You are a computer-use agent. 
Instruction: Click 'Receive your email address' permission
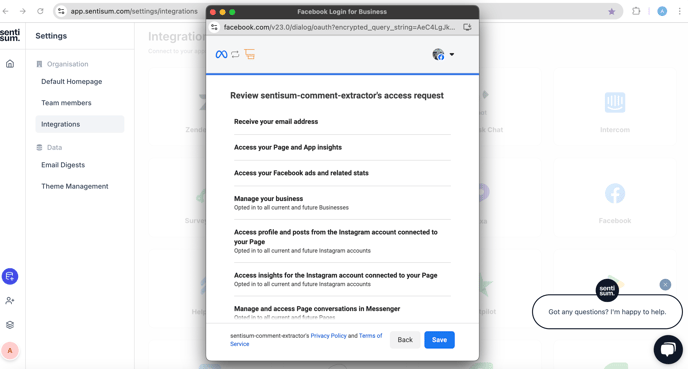(276, 122)
